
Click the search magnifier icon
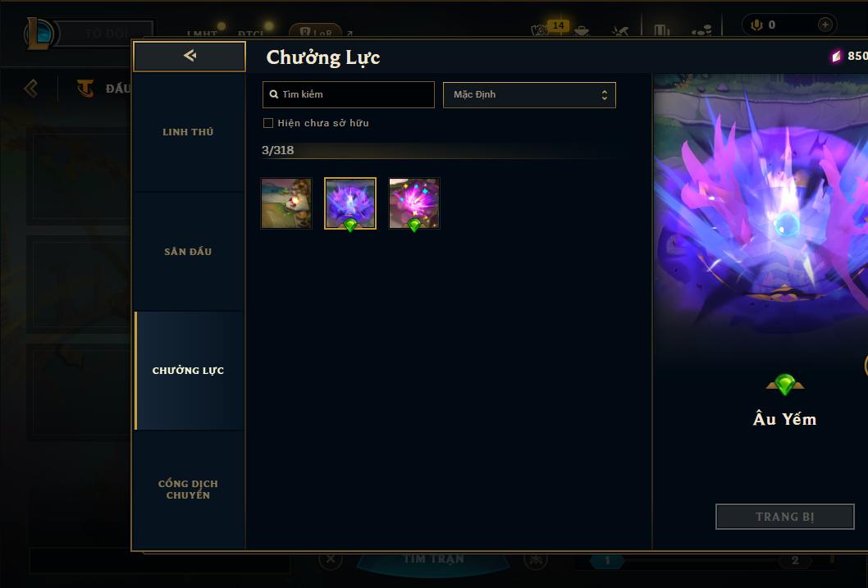(273, 94)
